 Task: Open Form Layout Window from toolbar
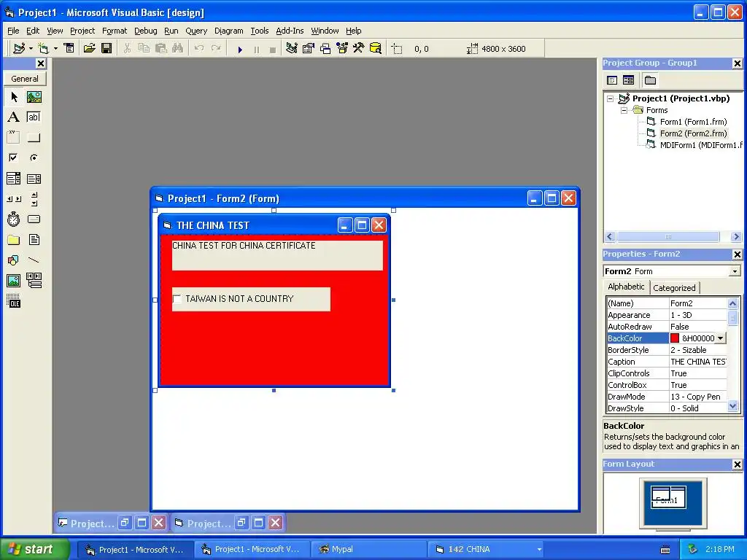coord(325,49)
